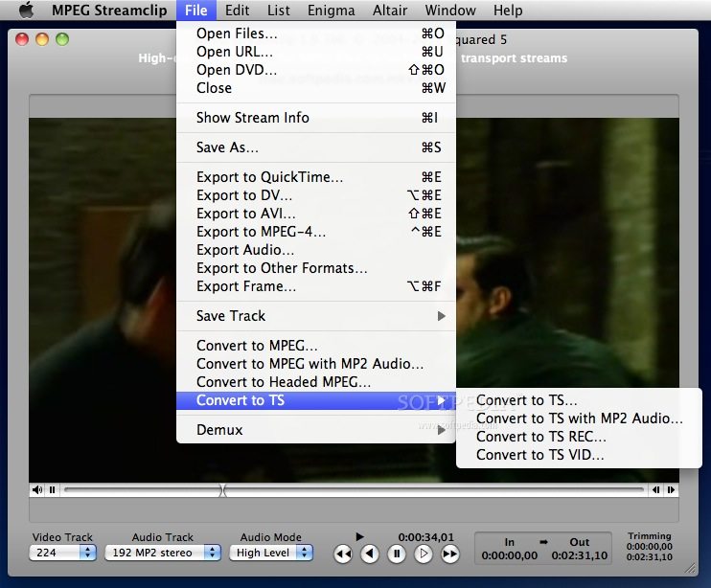
Task: Open the Audio Mode High Level dropdown
Action: click(271, 553)
